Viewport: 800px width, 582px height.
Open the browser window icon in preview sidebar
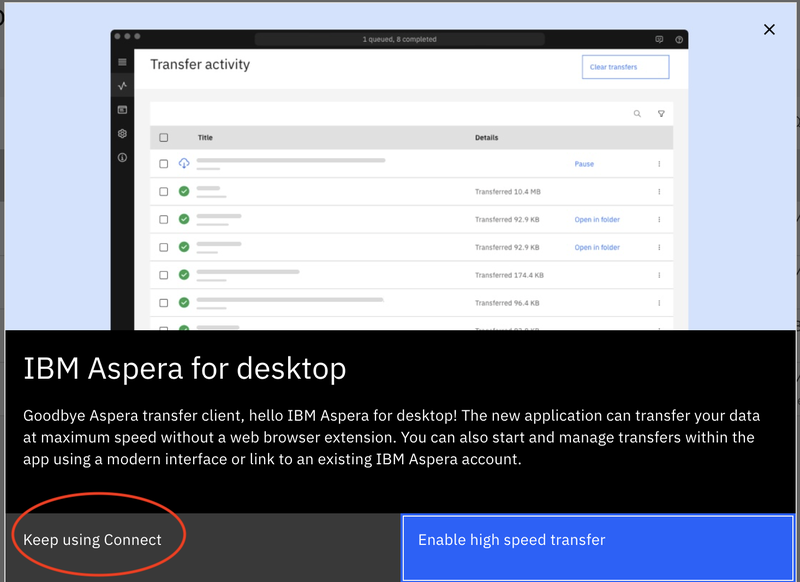tap(122, 110)
